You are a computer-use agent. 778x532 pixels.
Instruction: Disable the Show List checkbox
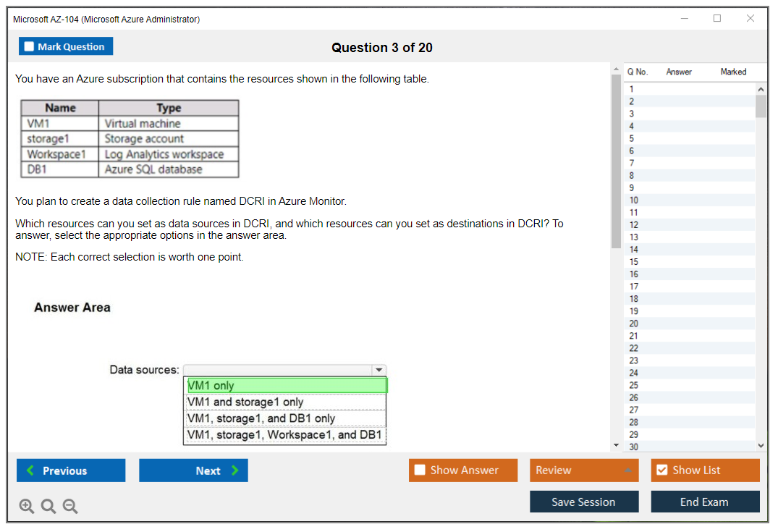click(x=661, y=470)
